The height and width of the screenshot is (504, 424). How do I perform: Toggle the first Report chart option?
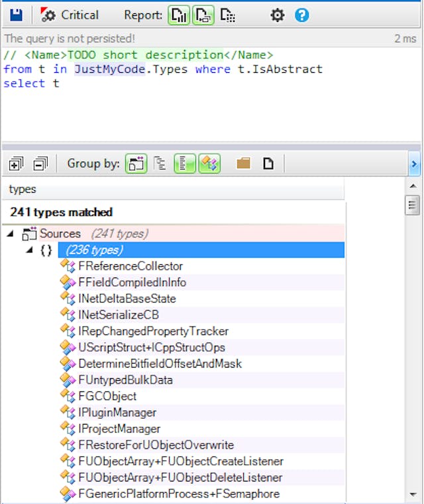point(180,15)
